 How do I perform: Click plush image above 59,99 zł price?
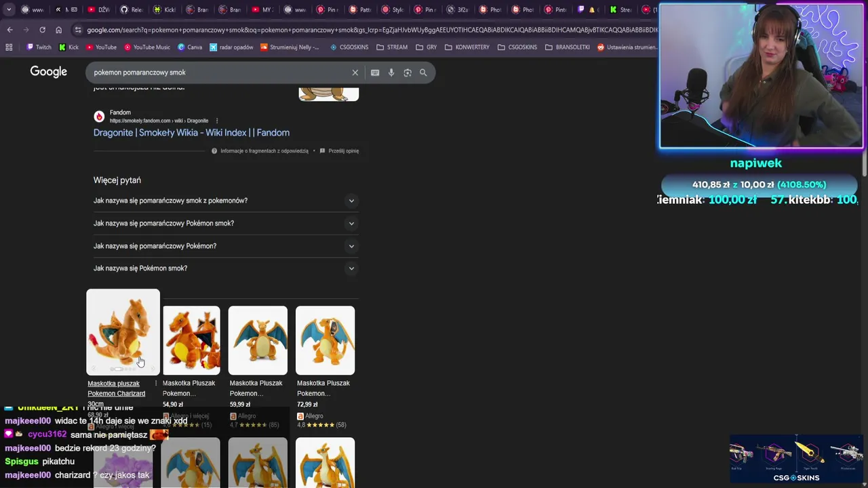click(x=258, y=340)
